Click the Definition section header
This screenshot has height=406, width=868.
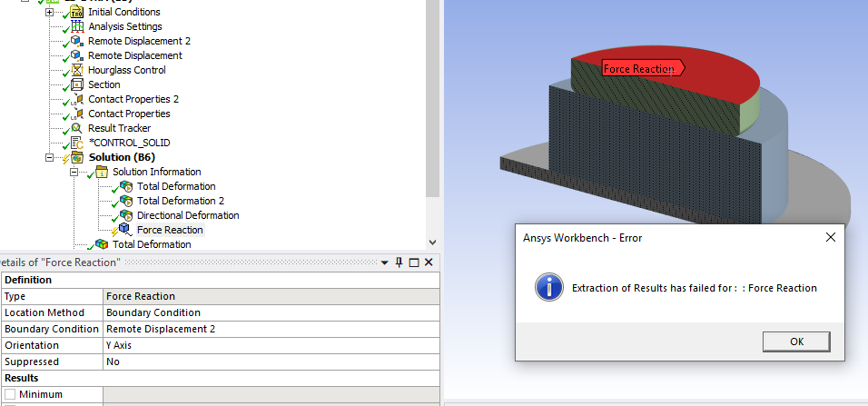click(220, 280)
